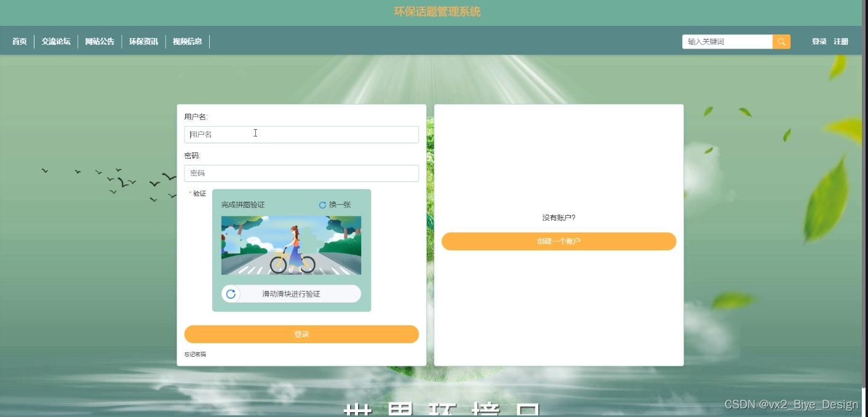Click the 密码: field label
Viewport: 868px width, 417px height.
click(x=193, y=156)
